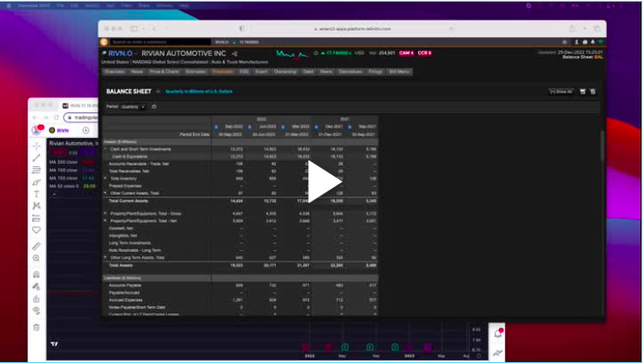Open favorites heart icon in TradingView sidebar
Screen dimensions: 644x363
(x=36, y=230)
